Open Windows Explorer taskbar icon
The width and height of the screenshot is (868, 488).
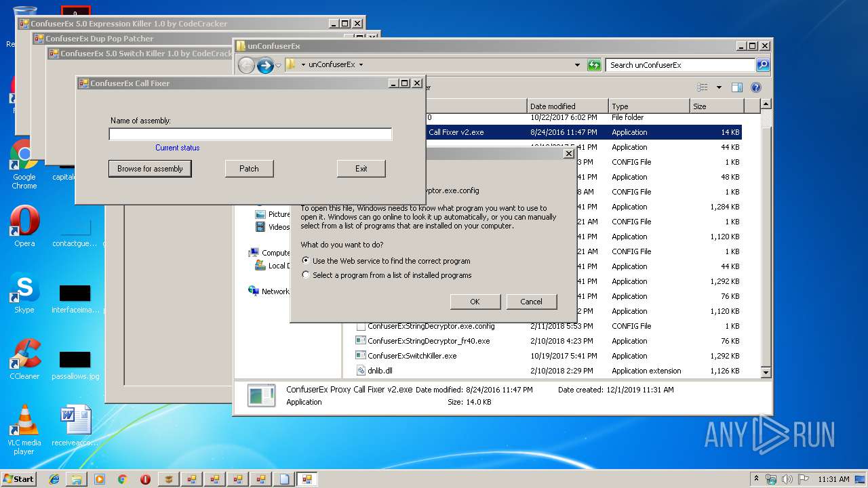(77, 479)
